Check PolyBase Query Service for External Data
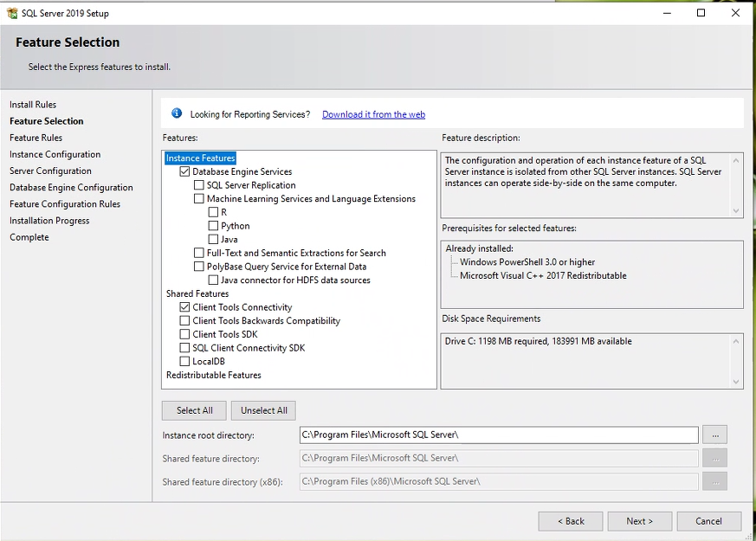Viewport: 756px width, 541px height. click(198, 267)
